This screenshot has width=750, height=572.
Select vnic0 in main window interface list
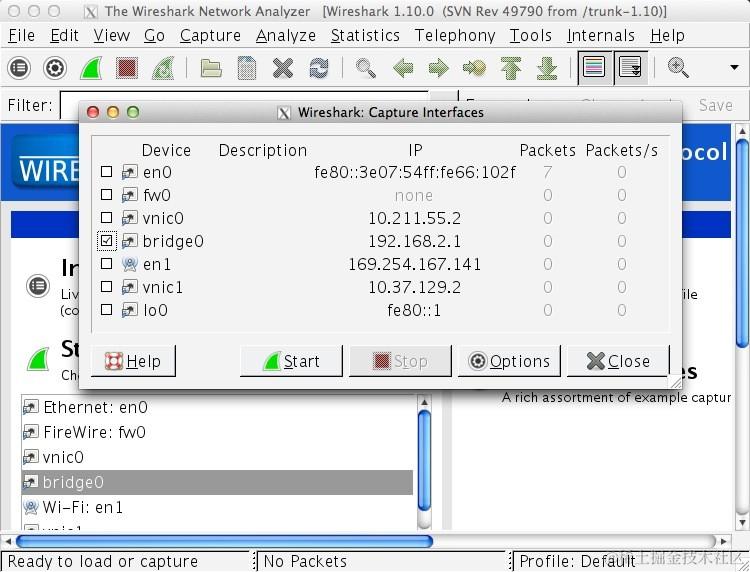click(218, 457)
